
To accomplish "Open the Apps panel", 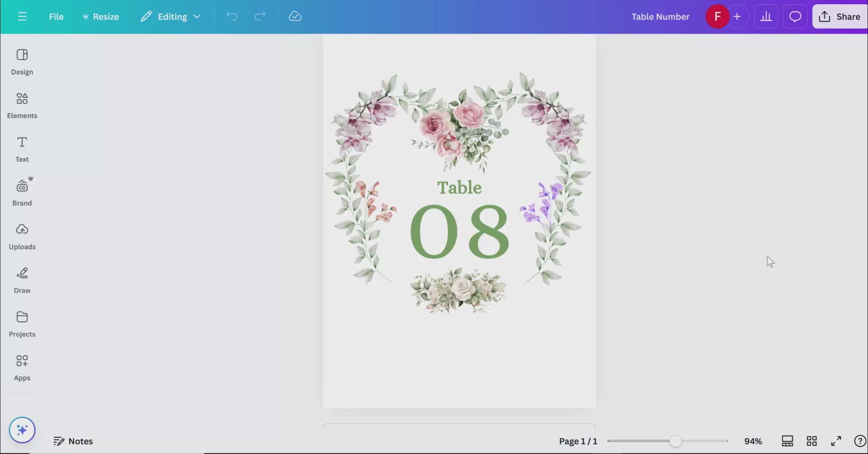I will click(22, 368).
